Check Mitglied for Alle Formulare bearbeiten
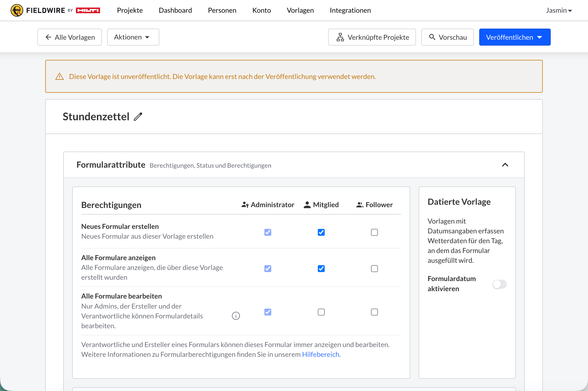Screen dimensions: 588x391 click(321, 312)
